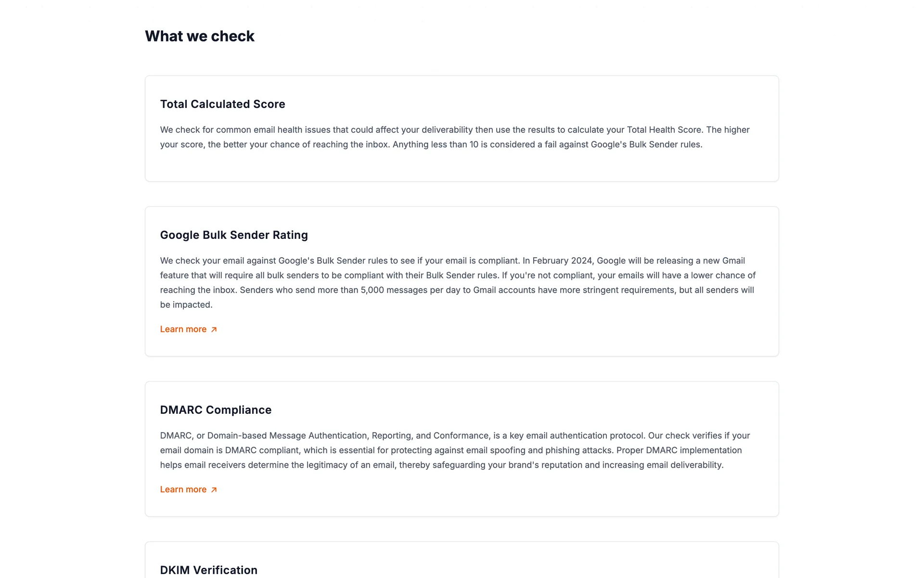
Task: Click the Total Calculated Score description paragraph
Action: coord(433,137)
